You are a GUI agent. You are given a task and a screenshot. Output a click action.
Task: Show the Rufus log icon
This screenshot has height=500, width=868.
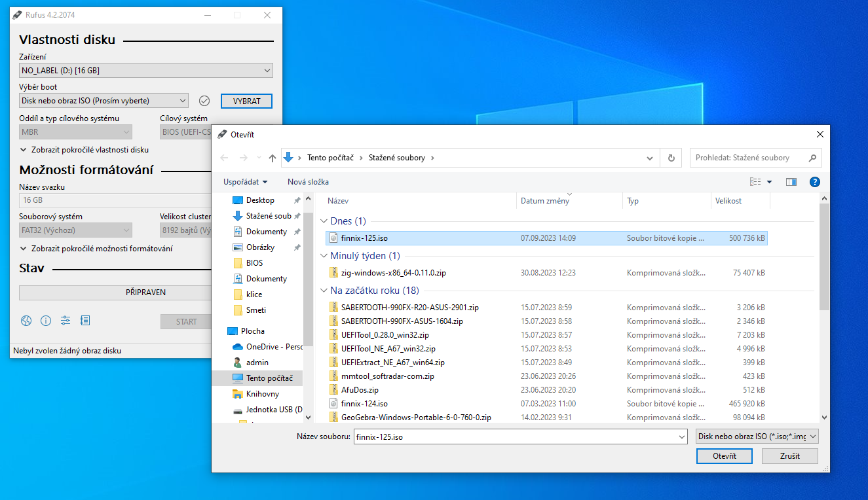[x=85, y=321]
